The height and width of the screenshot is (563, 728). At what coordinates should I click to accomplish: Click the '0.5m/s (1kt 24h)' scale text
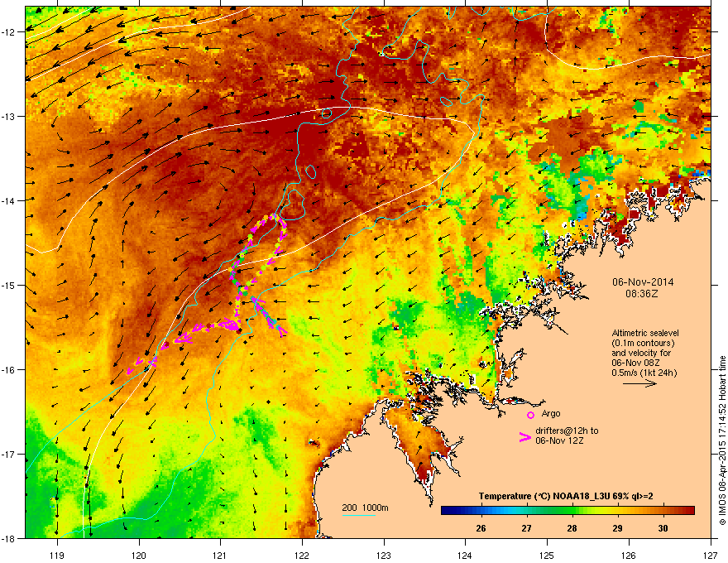coord(644,373)
